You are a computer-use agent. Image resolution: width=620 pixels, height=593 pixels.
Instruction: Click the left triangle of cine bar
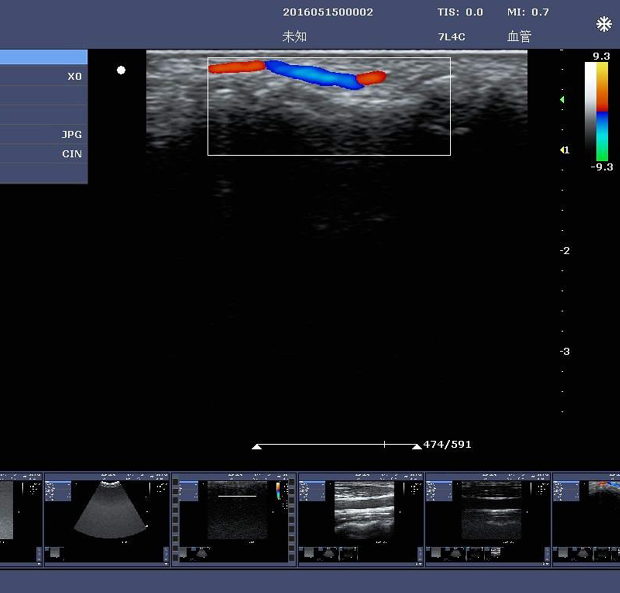click(x=257, y=446)
